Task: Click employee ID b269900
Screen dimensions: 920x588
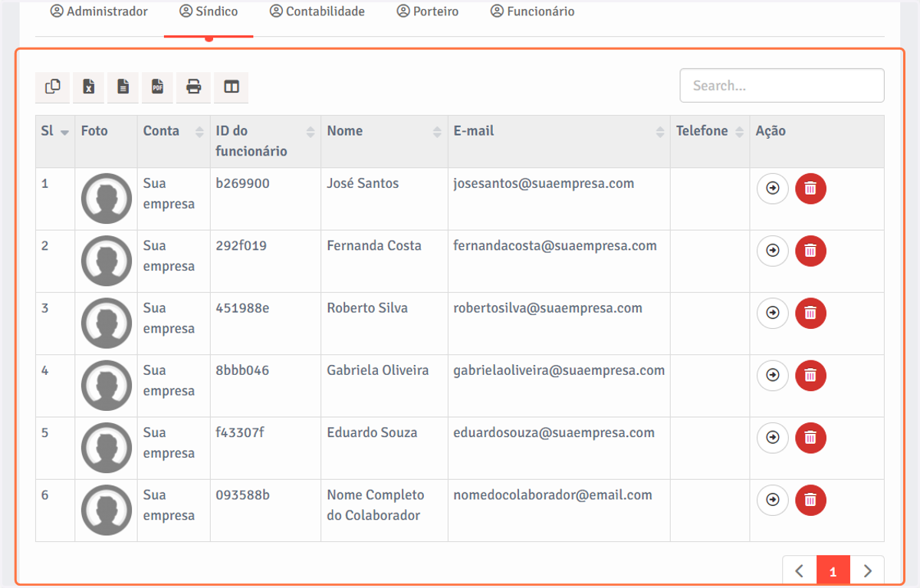Action: click(x=242, y=184)
